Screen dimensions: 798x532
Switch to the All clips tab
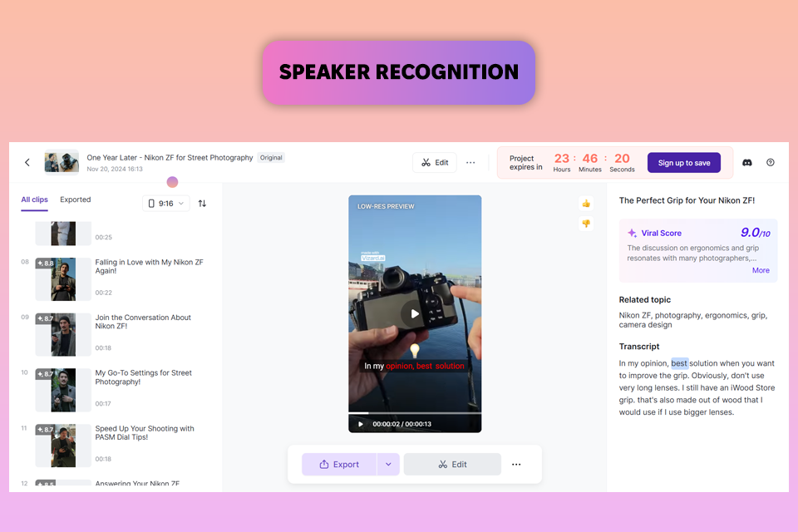click(34, 199)
